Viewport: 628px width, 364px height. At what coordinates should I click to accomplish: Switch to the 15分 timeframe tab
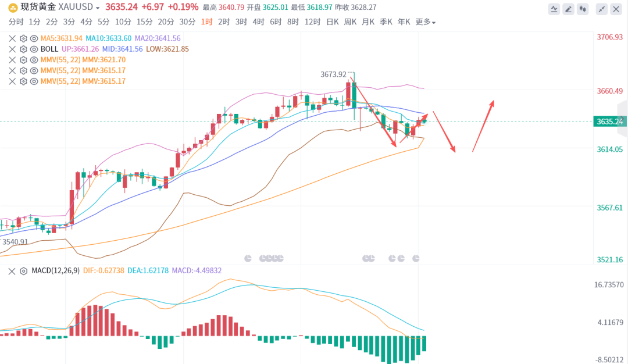tap(144, 22)
